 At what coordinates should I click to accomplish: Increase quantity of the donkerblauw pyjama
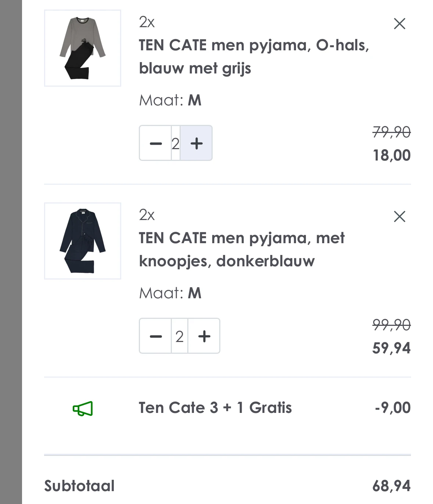pyautogui.click(x=204, y=336)
